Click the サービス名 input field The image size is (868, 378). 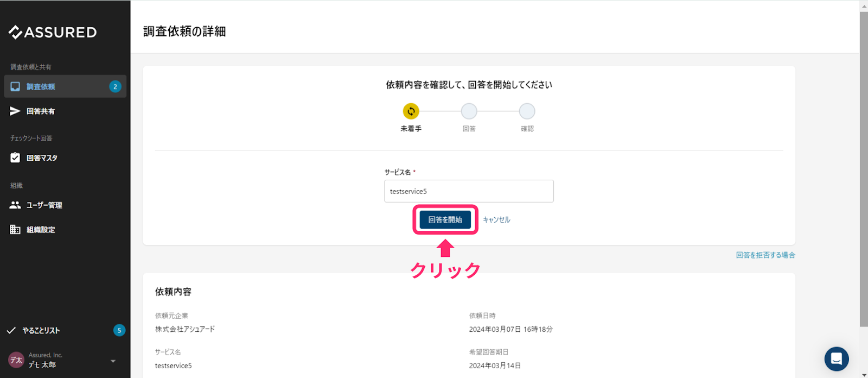tap(469, 191)
